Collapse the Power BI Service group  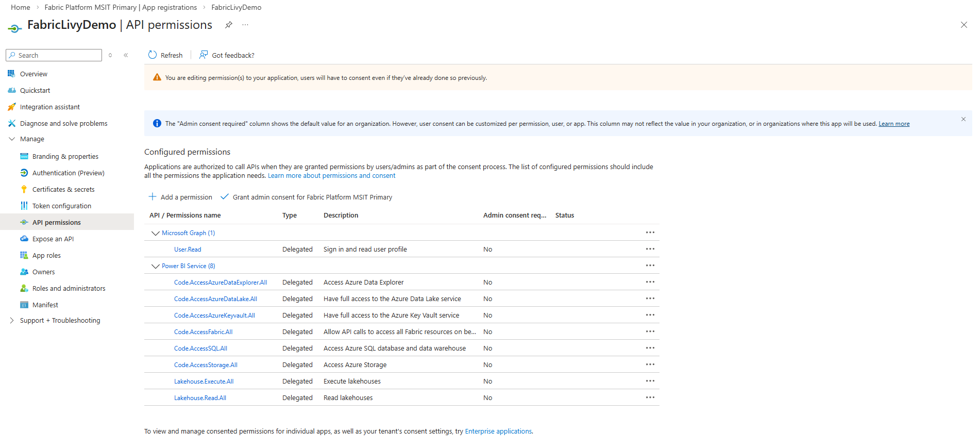tap(155, 266)
